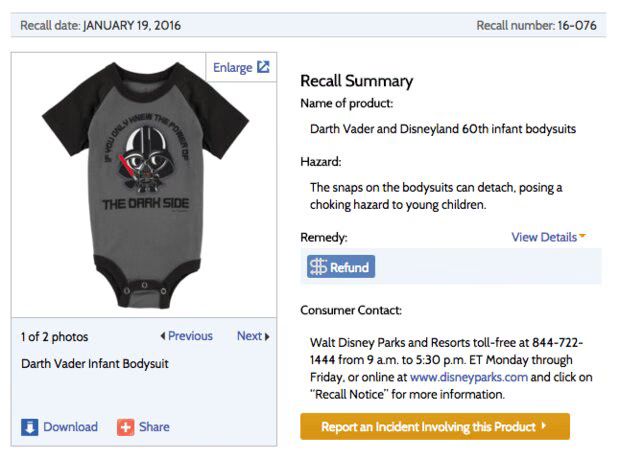The width and height of the screenshot is (620, 459).
Task: Click the Enlarge external-link icon
Action: coord(263,67)
